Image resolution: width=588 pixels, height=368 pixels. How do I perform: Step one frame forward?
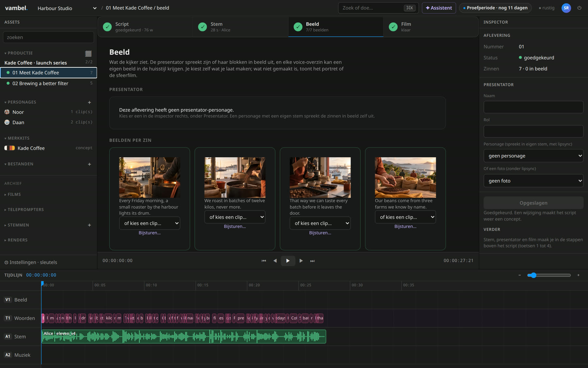301,261
